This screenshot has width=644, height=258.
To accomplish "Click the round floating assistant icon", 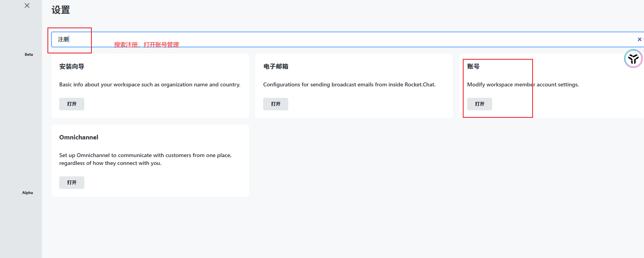I will coord(633,59).
